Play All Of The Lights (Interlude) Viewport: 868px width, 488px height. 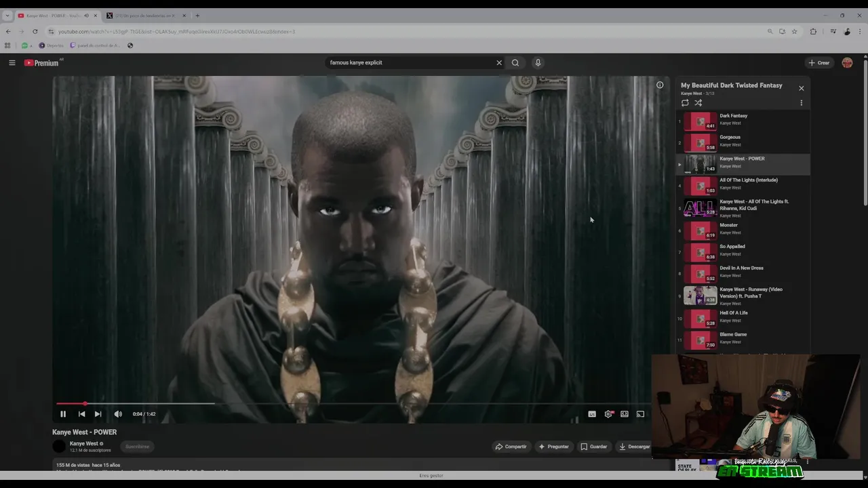(x=743, y=185)
